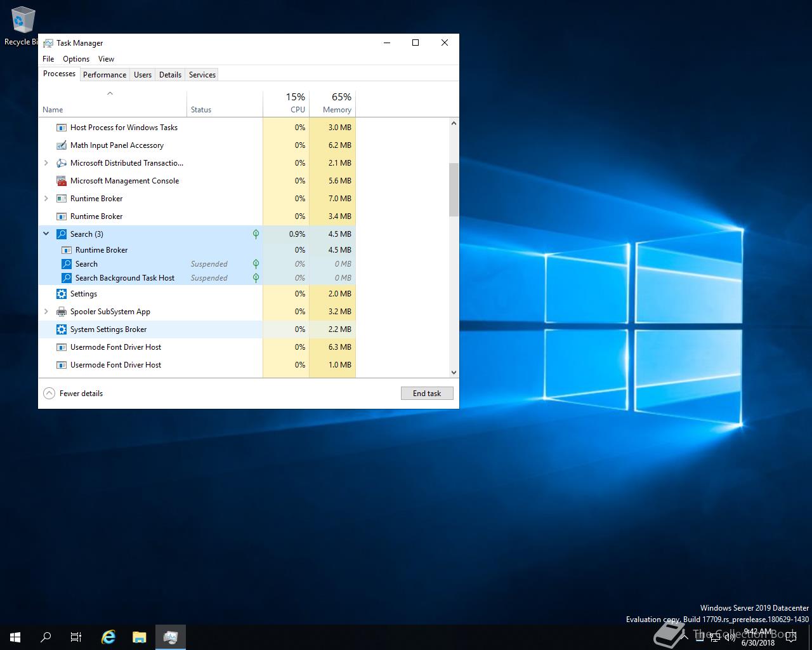Launch Internet Explorer from the taskbar

[108, 637]
